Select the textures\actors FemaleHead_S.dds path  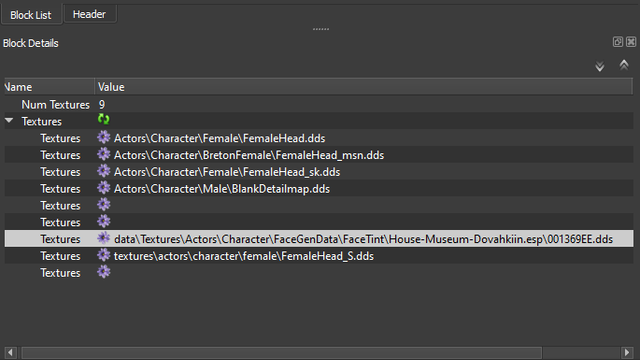pos(244,256)
